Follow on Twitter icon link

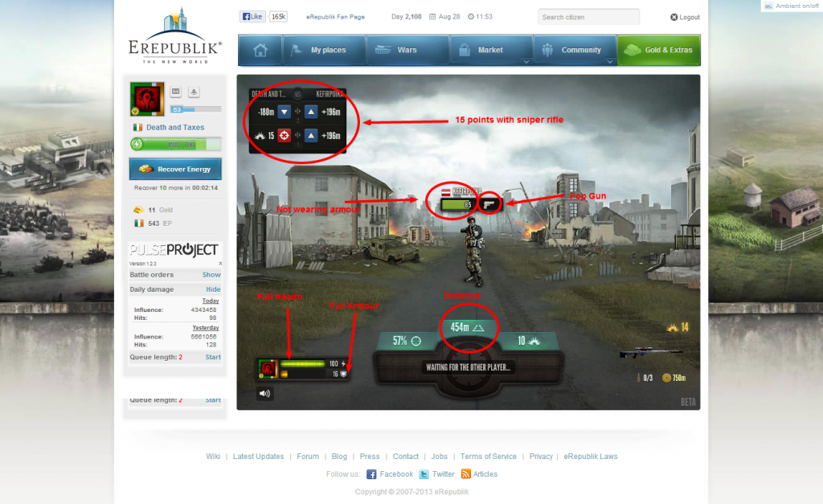tap(424, 474)
